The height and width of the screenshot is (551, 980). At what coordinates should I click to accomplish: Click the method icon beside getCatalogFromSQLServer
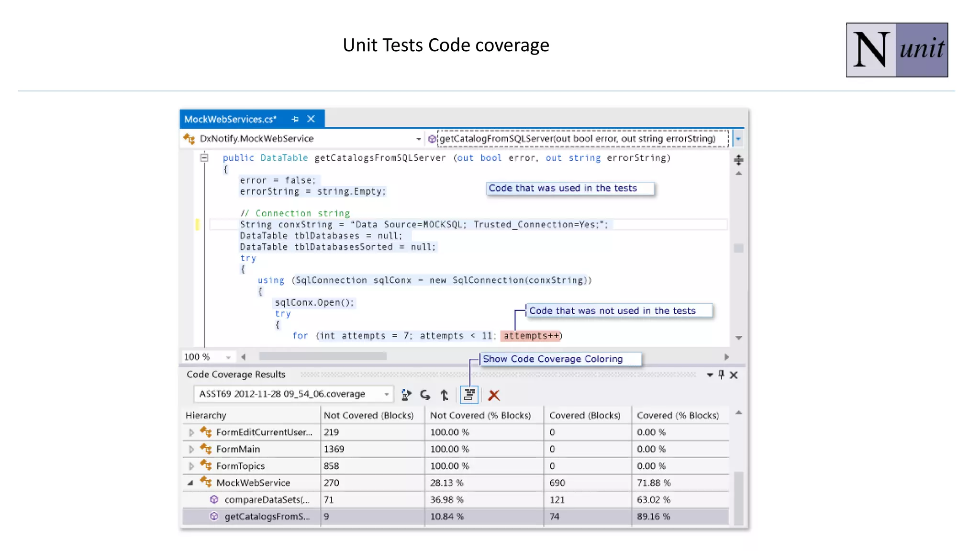pyautogui.click(x=432, y=139)
